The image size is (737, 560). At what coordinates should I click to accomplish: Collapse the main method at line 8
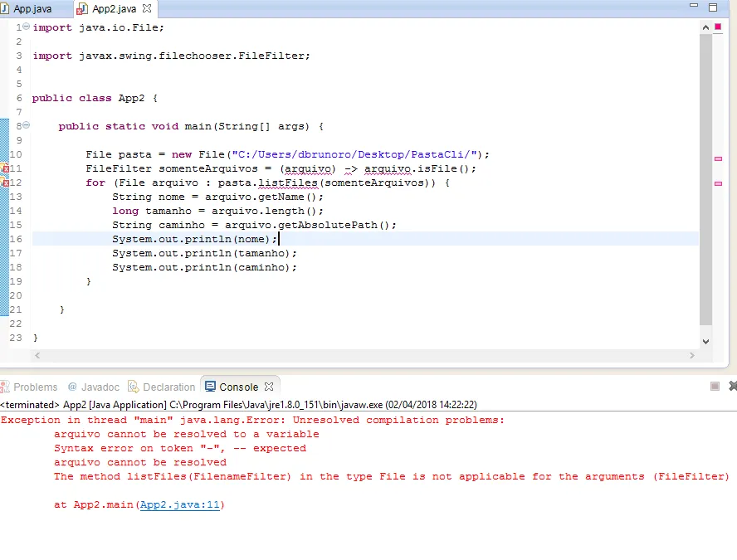(27, 125)
